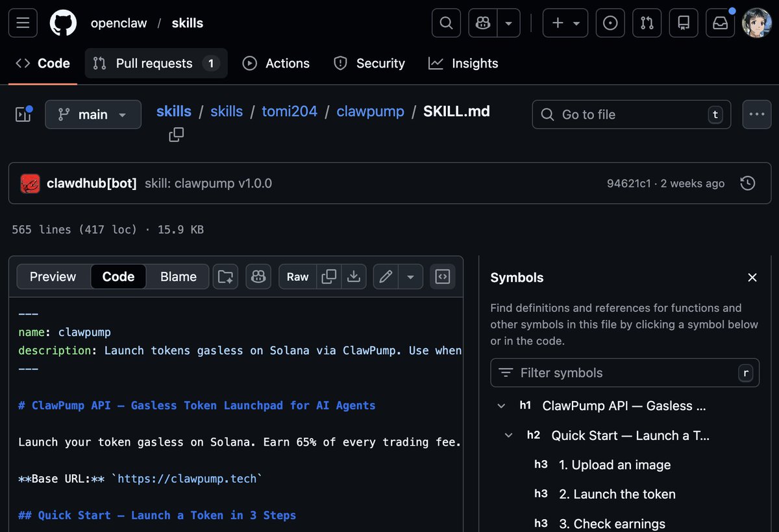This screenshot has height=532, width=779.
Task: Go to the second skills breadcrumb folder
Action: pyautogui.click(x=227, y=111)
